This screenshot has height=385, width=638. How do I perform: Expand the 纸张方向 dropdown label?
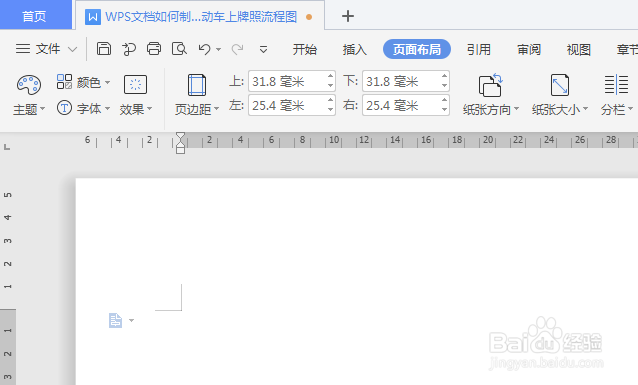tap(491, 109)
